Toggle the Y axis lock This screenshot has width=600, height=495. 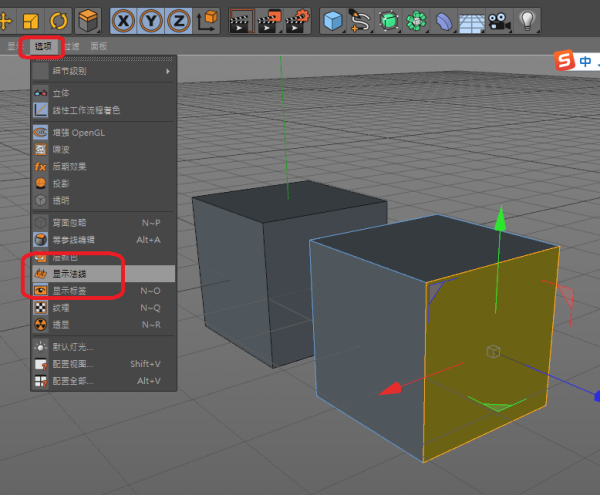151,19
